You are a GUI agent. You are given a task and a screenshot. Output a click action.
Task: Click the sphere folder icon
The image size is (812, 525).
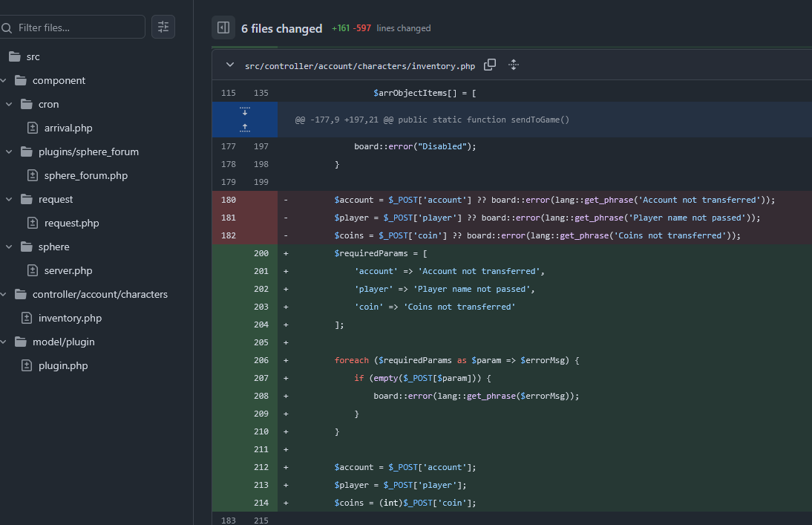(x=27, y=247)
